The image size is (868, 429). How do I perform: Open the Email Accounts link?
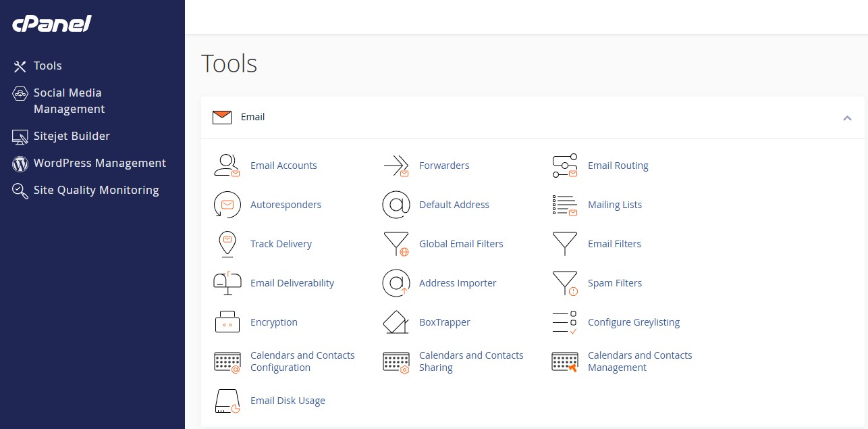tap(283, 166)
